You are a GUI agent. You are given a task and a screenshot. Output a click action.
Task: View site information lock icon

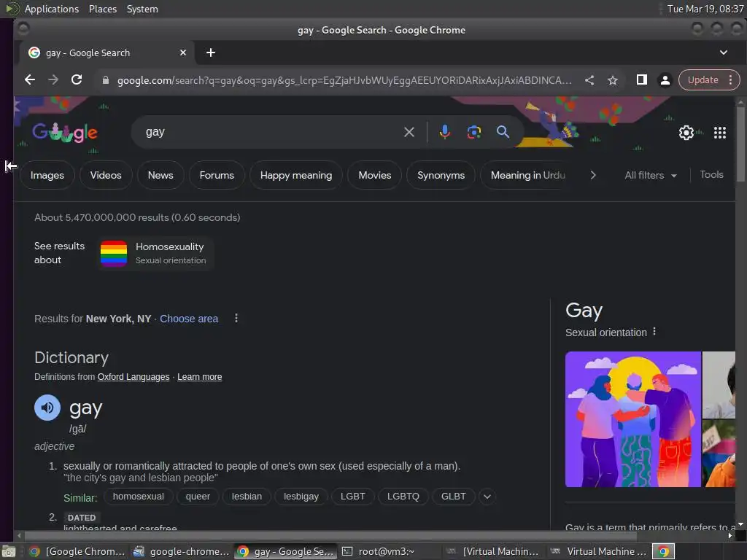tap(106, 80)
